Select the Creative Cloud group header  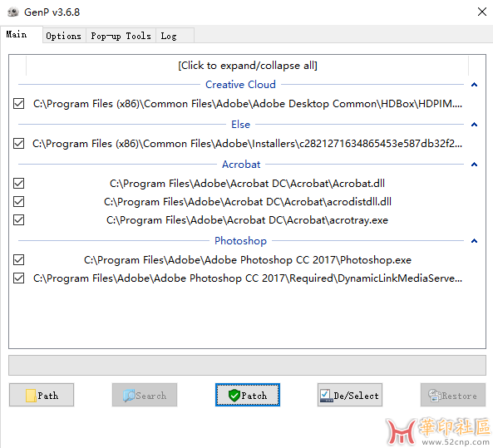point(240,85)
